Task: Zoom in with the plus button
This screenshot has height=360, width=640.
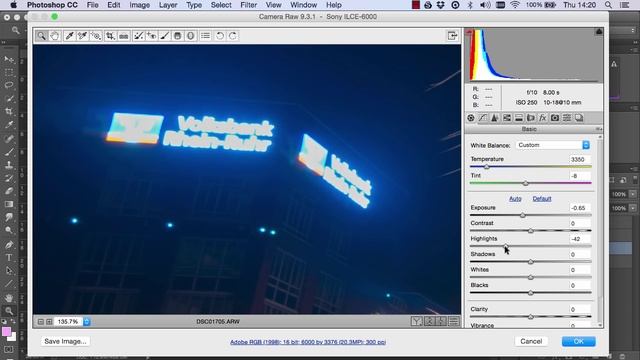Action: coord(49,322)
